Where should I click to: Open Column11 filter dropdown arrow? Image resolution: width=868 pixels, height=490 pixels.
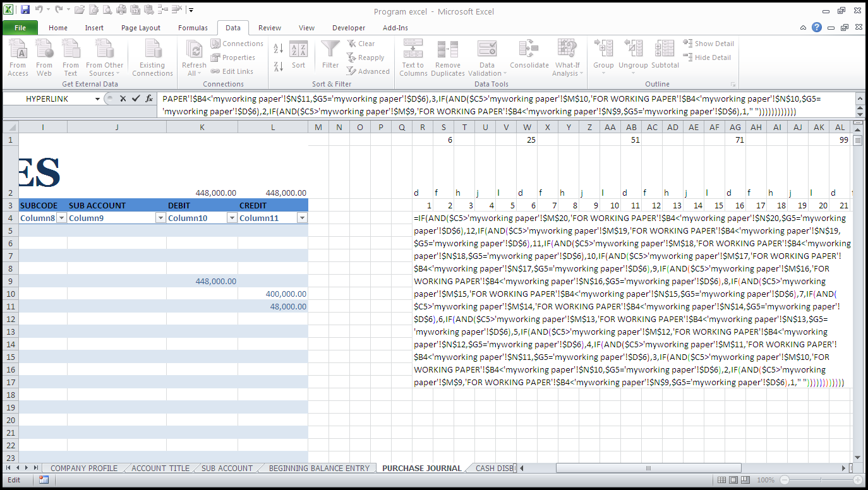(x=302, y=218)
